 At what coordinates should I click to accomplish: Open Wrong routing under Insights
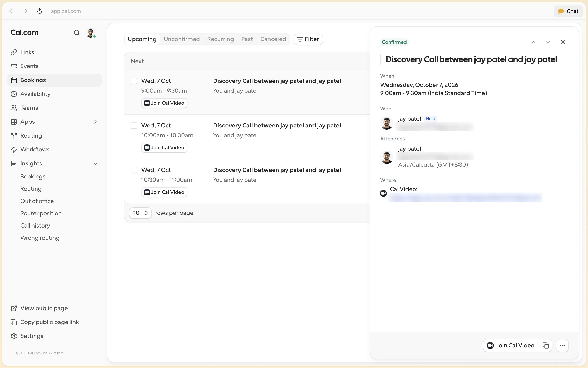[40, 238]
